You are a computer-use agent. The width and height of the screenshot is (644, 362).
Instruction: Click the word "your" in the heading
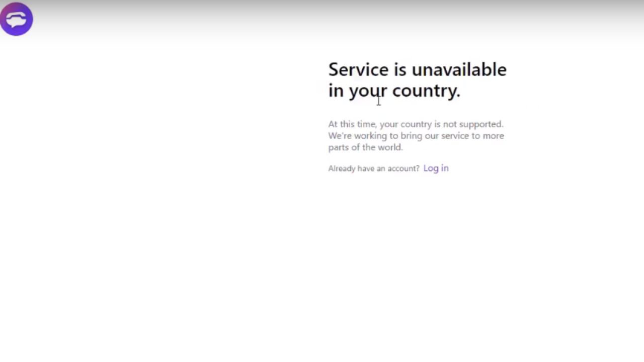368,91
